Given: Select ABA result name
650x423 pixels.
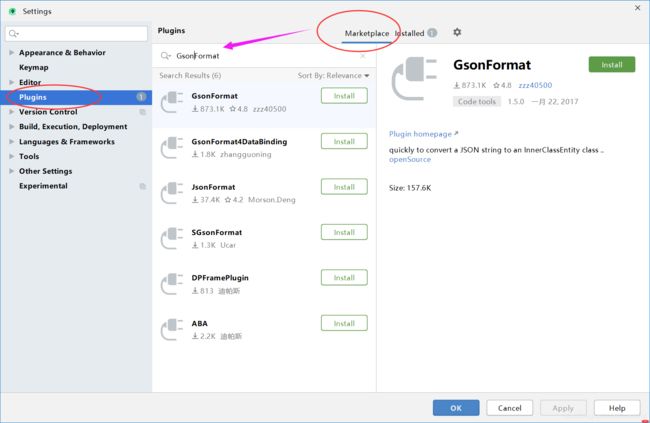Looking at the screenshot, I should 199,323.
